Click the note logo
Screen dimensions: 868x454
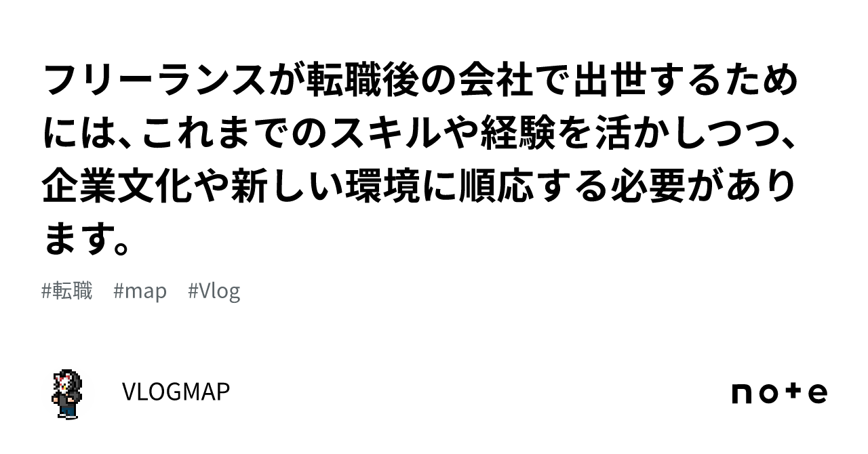(x=779, y=393)
